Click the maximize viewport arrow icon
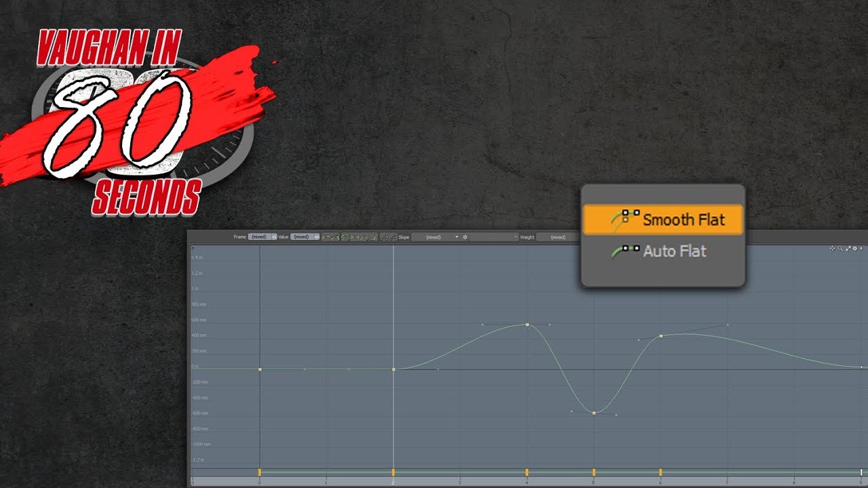Screen dimensions: 868x488 coord(848,249)
